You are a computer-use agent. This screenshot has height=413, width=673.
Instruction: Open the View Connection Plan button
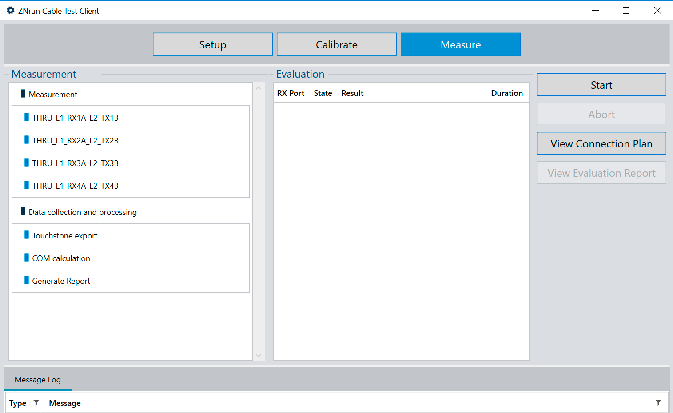[601, 143]
